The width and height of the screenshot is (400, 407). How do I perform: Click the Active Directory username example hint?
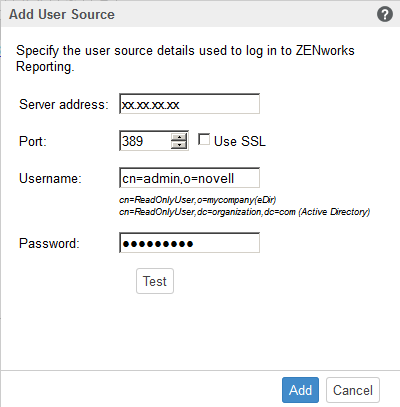(x=245, y=212)
